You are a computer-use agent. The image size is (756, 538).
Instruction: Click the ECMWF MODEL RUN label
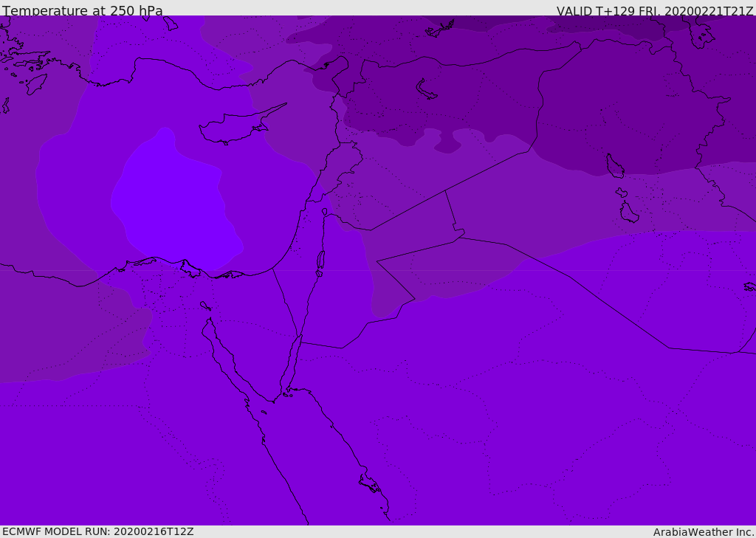point(97,531)
